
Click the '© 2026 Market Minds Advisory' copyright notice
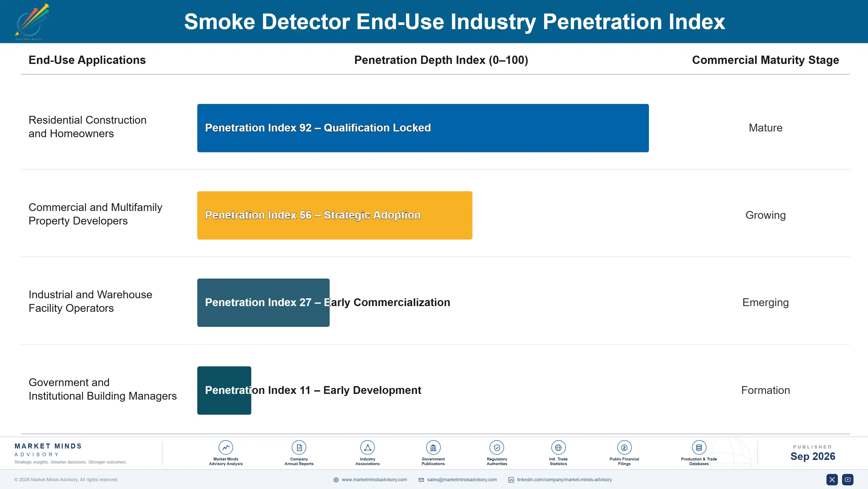[x=66, y=480]
